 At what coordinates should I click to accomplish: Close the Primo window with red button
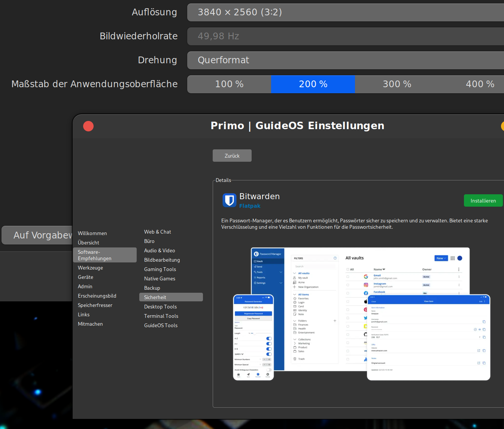[88, 126]
